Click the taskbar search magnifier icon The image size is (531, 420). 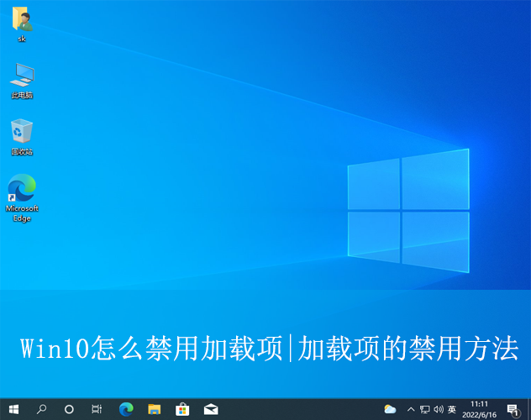coord(41,409)
